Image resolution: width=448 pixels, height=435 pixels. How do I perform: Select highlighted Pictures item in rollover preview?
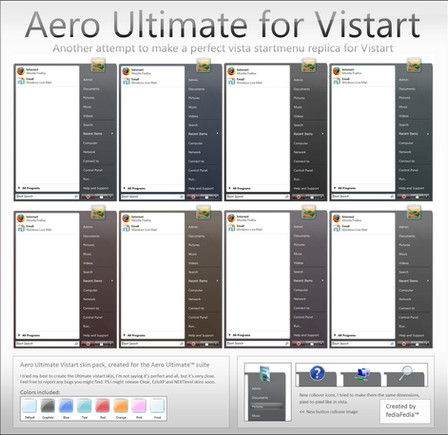[266, 407]
